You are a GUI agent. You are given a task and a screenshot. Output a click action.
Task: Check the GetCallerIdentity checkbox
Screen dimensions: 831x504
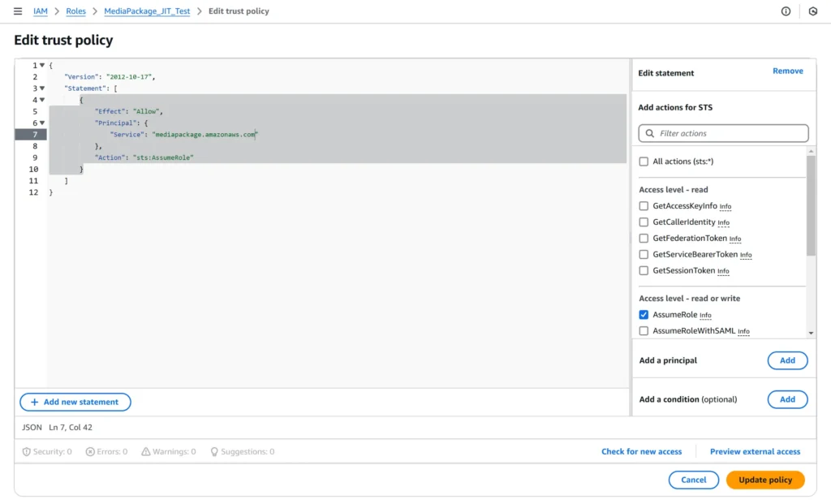(644, 222)
